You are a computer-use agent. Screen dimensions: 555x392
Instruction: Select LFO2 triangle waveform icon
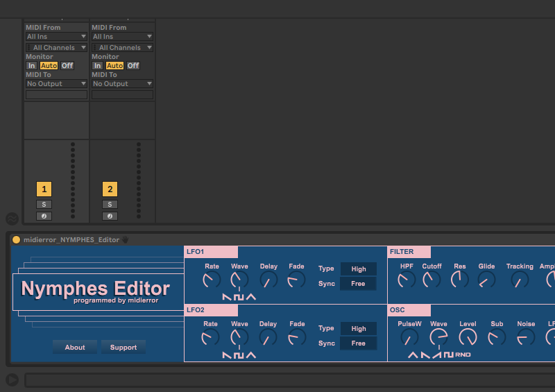click(x=251, y=355)
